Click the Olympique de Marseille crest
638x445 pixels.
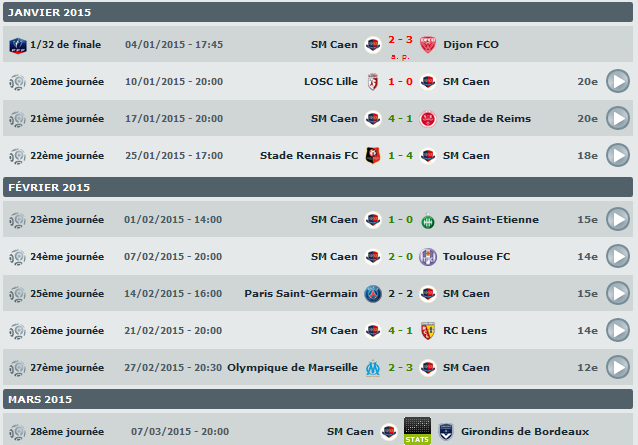pos(373,367)
